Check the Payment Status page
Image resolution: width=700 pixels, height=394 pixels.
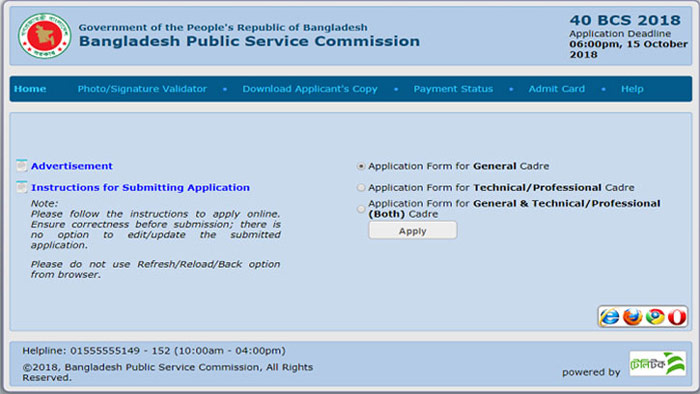pyautogui.click(x=453, y=89)
